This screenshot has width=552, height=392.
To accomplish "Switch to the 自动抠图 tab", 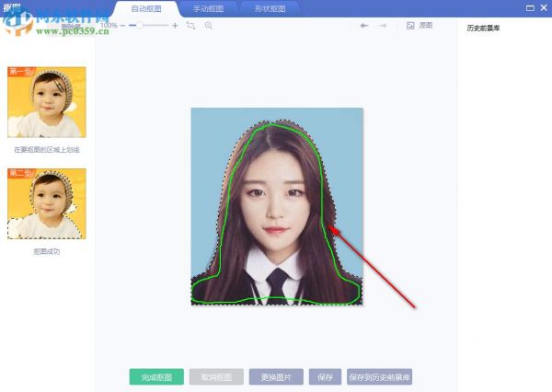I will coord(146,9).
